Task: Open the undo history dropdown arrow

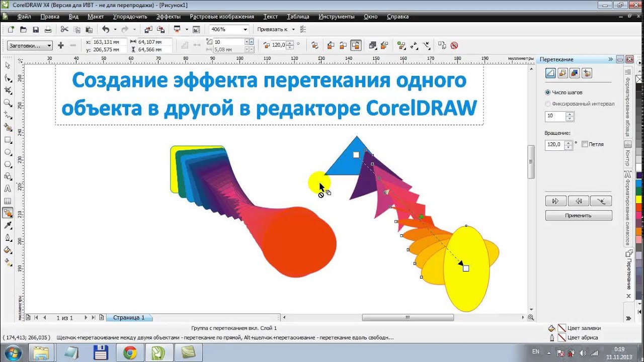Action: pyautogui.click(x=115, y=30)
